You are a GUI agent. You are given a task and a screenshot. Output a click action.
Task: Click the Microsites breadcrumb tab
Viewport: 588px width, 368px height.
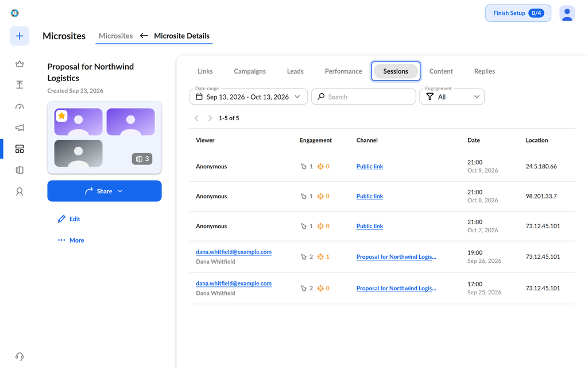click(115, 36)
